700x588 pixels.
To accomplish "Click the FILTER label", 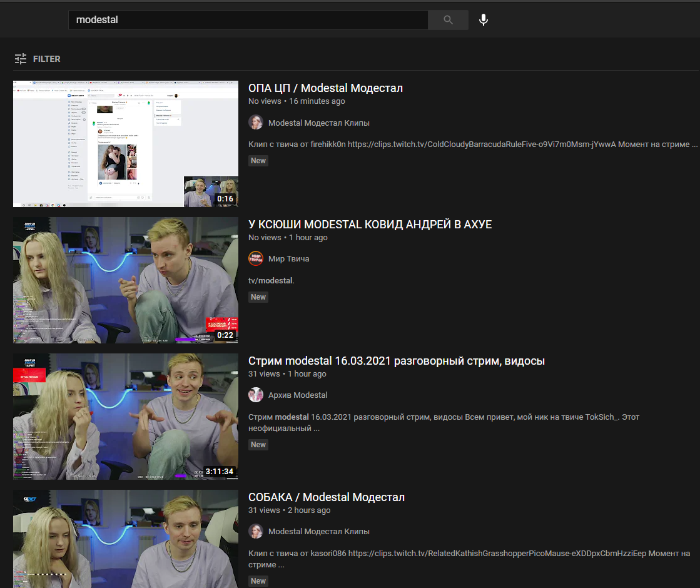I will 46,59.
